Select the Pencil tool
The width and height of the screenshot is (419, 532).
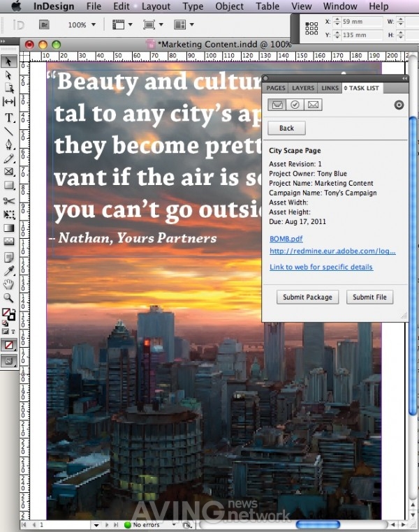click(x=9, y=158)
